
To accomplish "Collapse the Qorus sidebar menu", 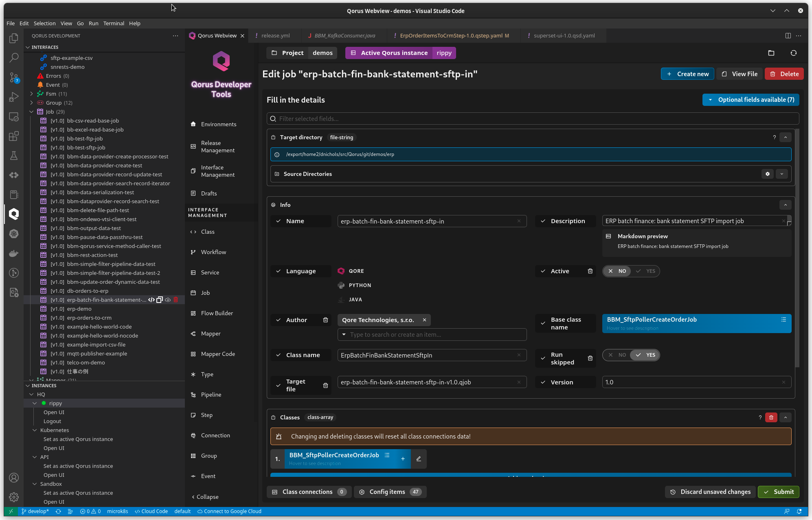I will (x=205, y=497).
